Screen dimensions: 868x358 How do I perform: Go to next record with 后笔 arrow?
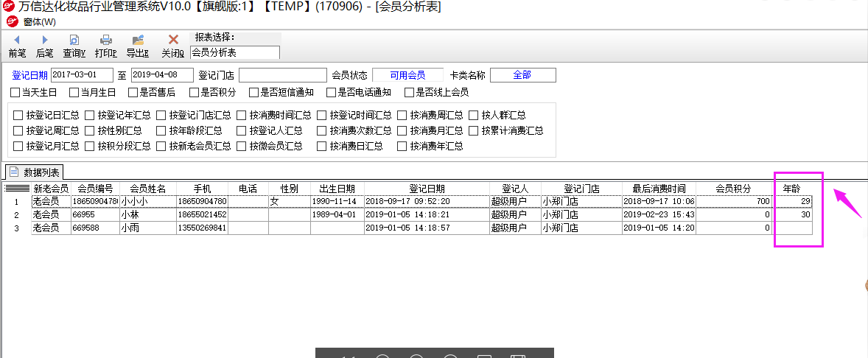pyautogui.click(x=45, y=40)
